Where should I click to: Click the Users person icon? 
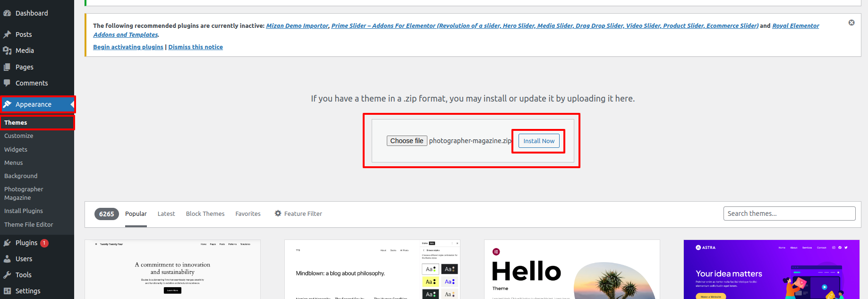click(7, 259)
